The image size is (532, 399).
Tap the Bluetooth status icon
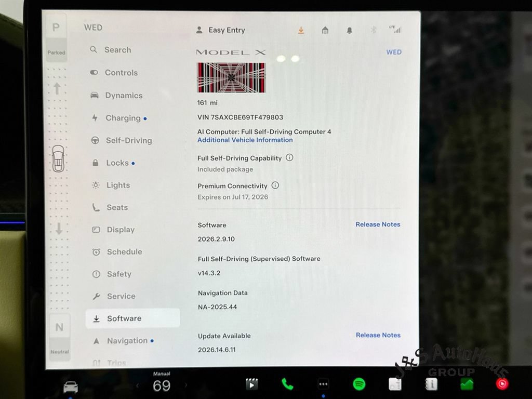click(x=373, y=30)
